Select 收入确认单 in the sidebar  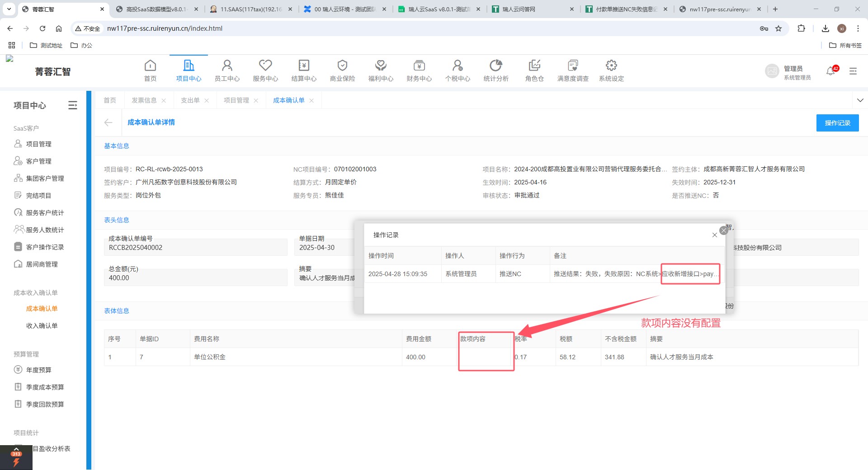pyautogui.click(x=42, y=326)
